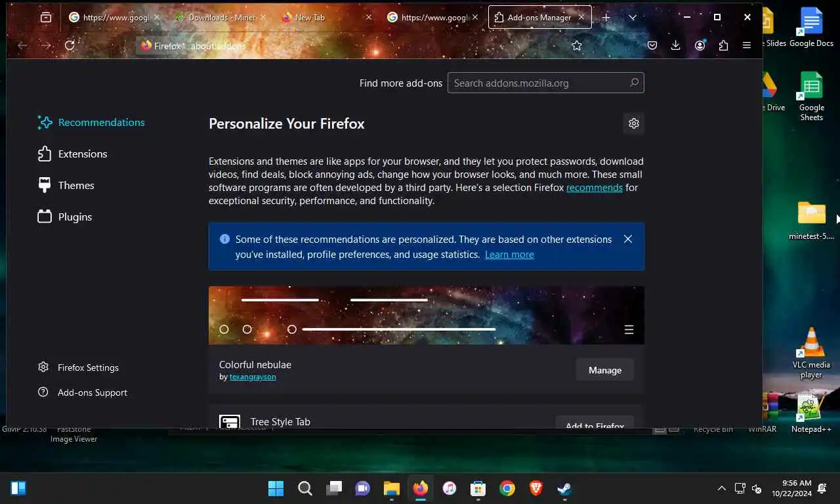Select Themes in sidebar
The height and width of the screenshot is (504, 840).
(66, 185)
